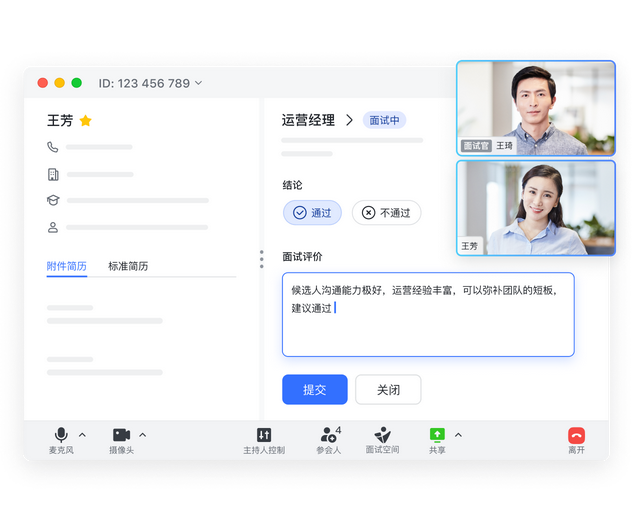
Task: Select the 不通过 (fail) option
Action: pyautogui.click(x=386, y=213)
